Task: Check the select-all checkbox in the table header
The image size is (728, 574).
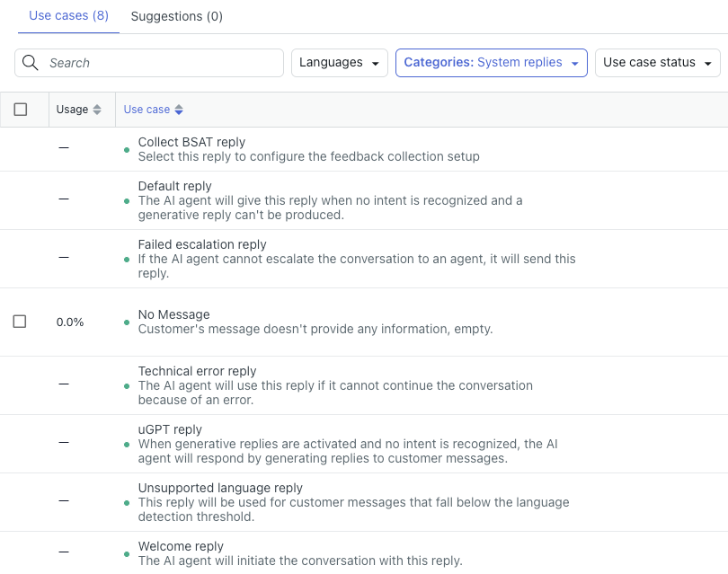Action: click(21, 110)
